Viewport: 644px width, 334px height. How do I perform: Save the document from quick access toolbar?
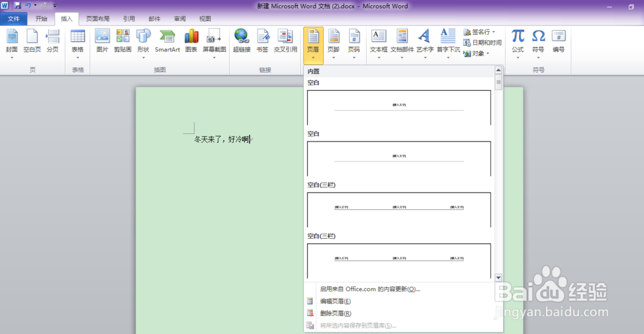(17, 6)
